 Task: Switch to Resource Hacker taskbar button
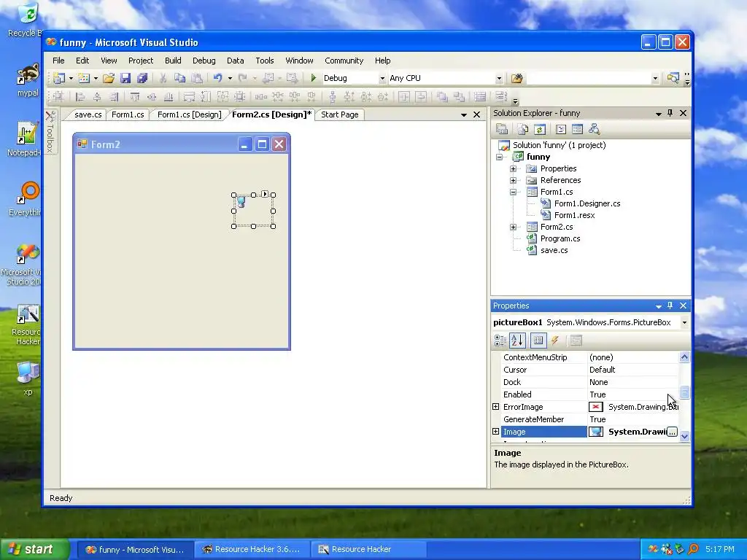pyautogui.click(x=368, y=549)
